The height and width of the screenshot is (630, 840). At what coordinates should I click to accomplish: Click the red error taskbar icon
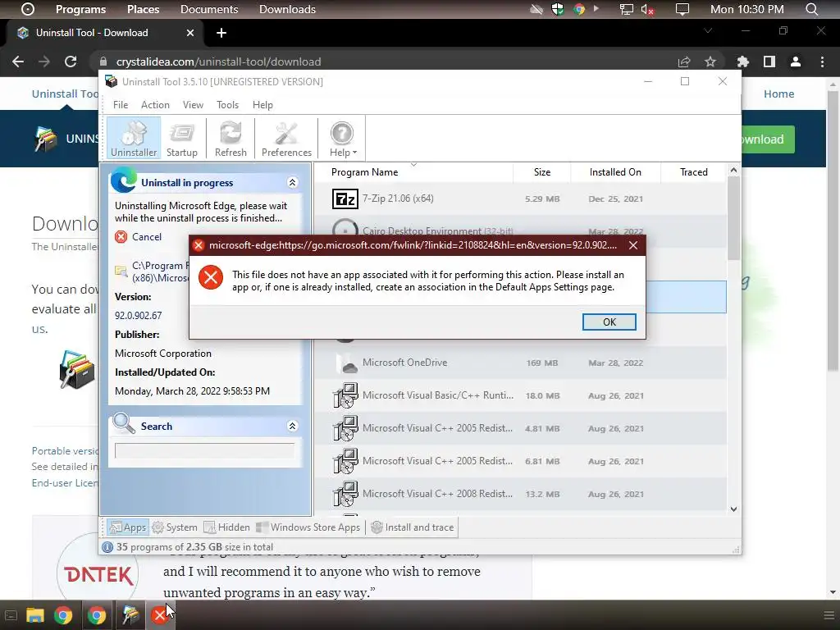click(x=159, y=615)
